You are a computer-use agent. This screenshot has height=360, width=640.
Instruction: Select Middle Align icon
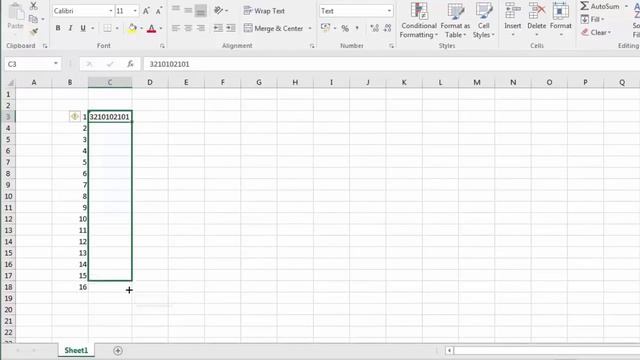(x=188, y=10)
